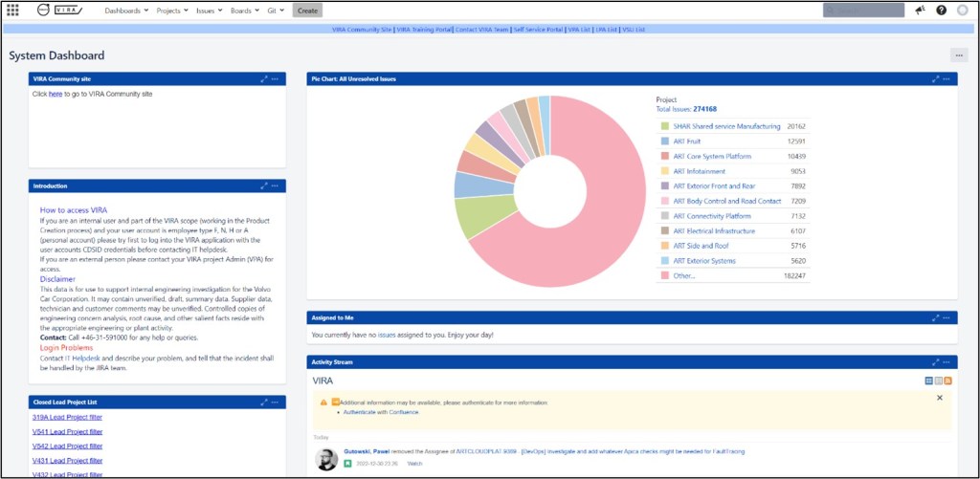Screen dimensions: 980x479
Task: Click the green story issue type icon
Action: pyautogui.click(x=347, y=464)
